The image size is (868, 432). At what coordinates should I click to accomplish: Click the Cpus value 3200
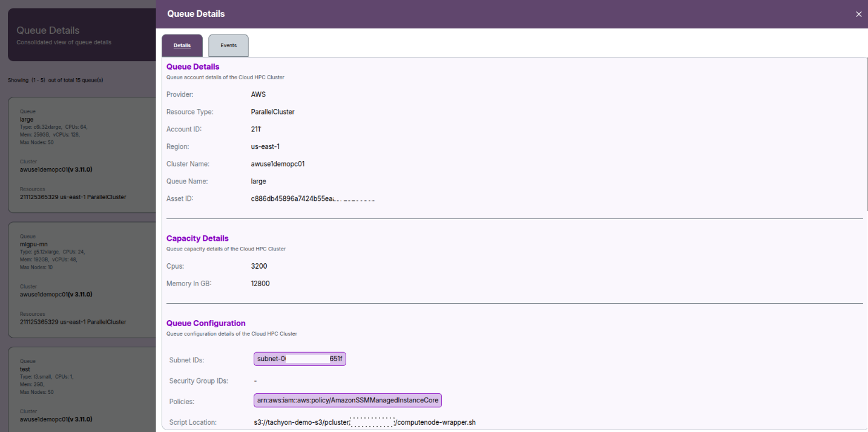tap(259, 266)
